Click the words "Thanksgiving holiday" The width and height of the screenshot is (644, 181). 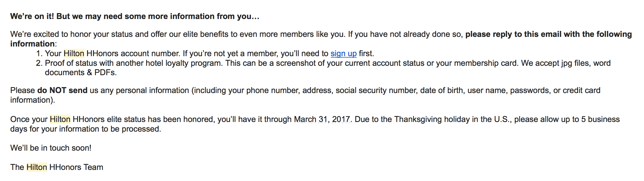(x=432, y=119)
